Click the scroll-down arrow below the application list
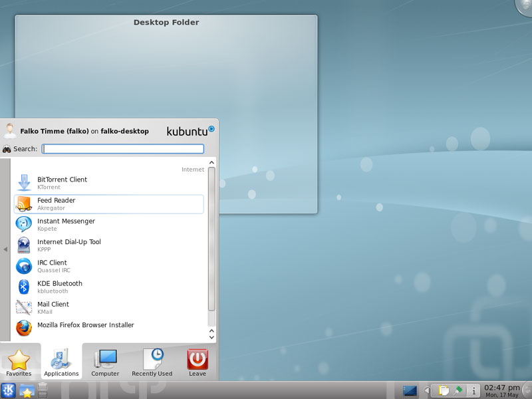This screenshot has height=399, width=532. pyautogui.click(x=211, y=337)
